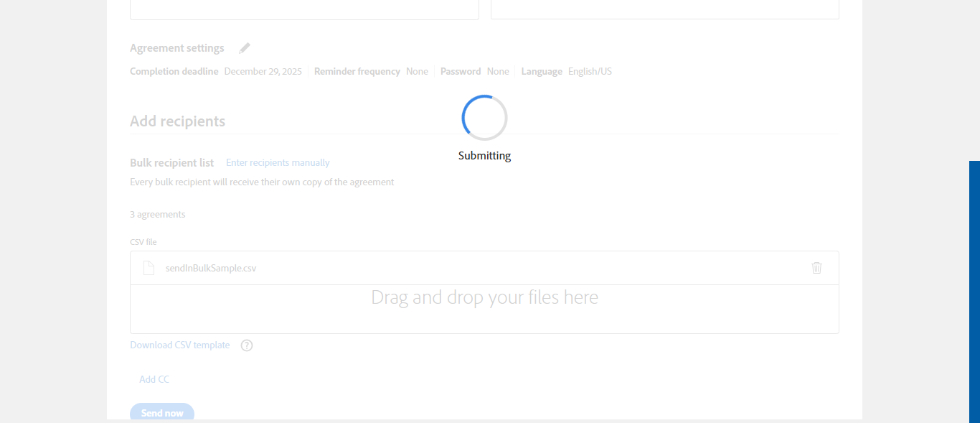Click the Send now button

click(x=162, y=413)
